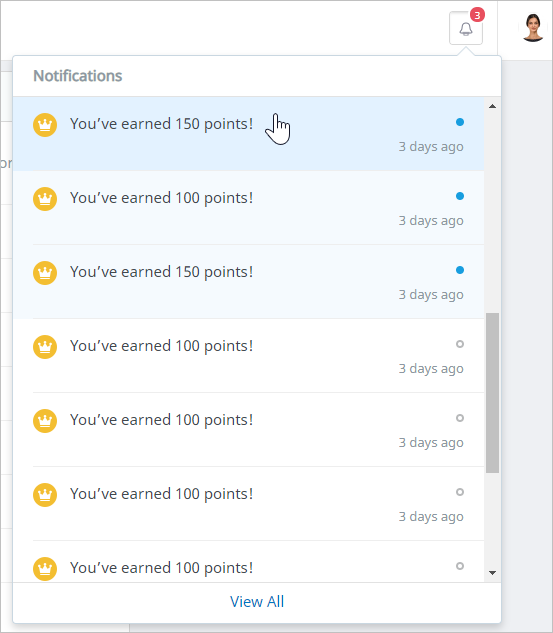
Task: Click the scrollbar down arrow
Action: click(492, 572)
